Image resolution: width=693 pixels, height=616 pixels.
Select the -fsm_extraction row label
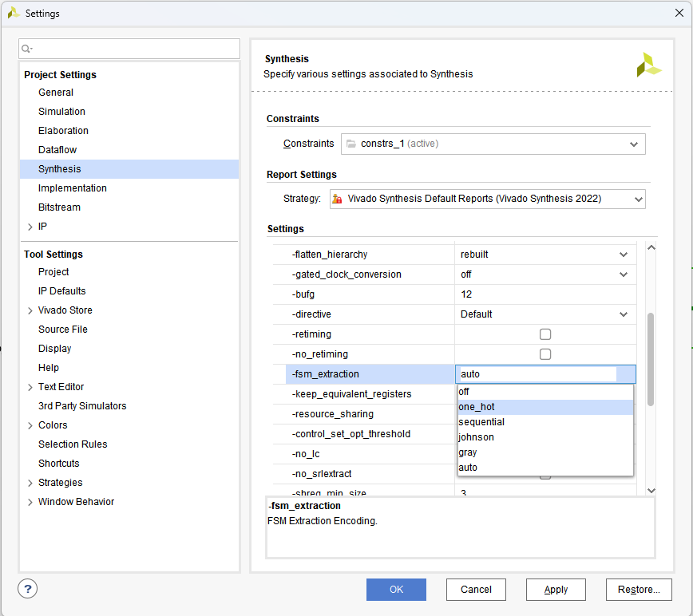(325, 374)
